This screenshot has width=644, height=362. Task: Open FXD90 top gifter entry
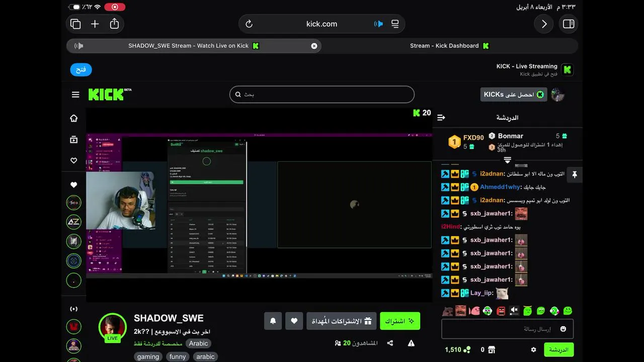[466, 142]
